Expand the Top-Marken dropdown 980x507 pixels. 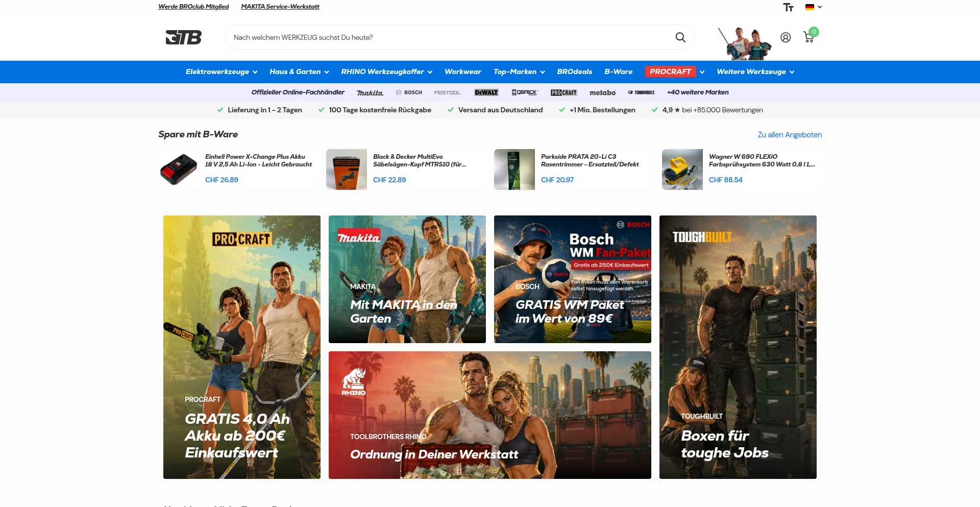[519, 71]
